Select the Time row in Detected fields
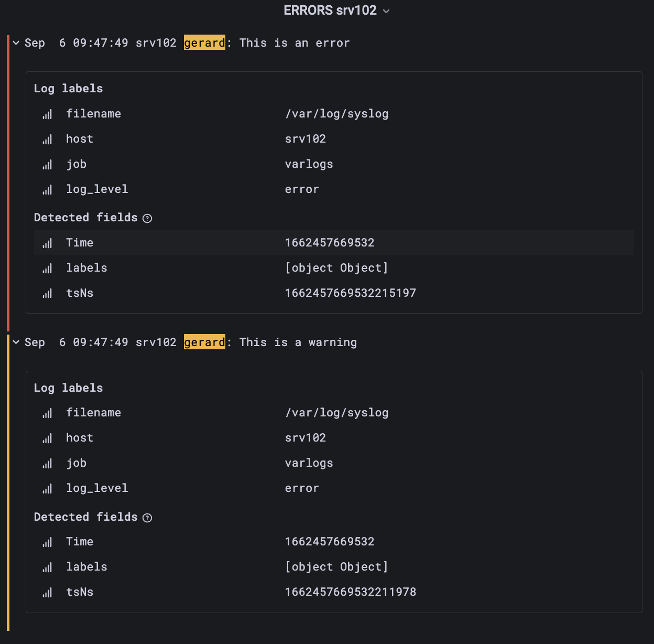Image resolution: width=654 pixels, height=644 pixels. coord(210,243)
